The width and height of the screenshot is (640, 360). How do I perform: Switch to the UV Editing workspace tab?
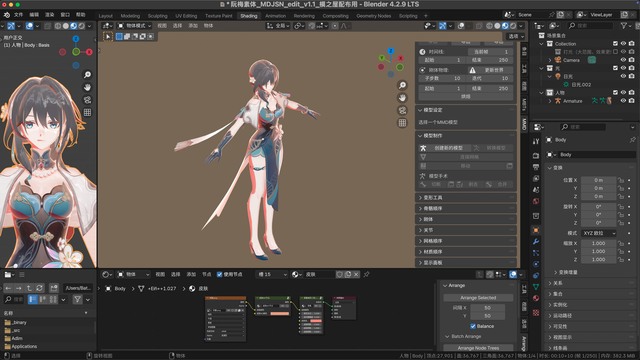(x=186, y=16)
